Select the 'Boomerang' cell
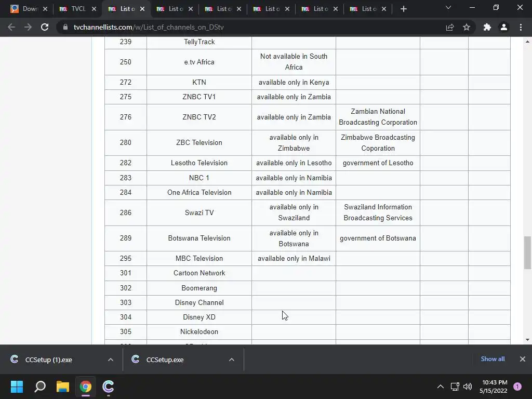The width and height of the screenshot is (532, 399). (x=199, y=288)
